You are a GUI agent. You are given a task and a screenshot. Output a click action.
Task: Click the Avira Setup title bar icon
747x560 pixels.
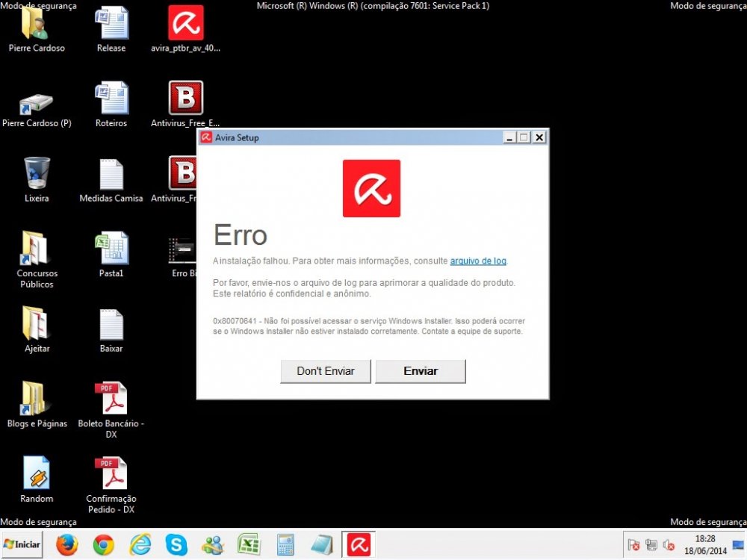tap(206, 137)
